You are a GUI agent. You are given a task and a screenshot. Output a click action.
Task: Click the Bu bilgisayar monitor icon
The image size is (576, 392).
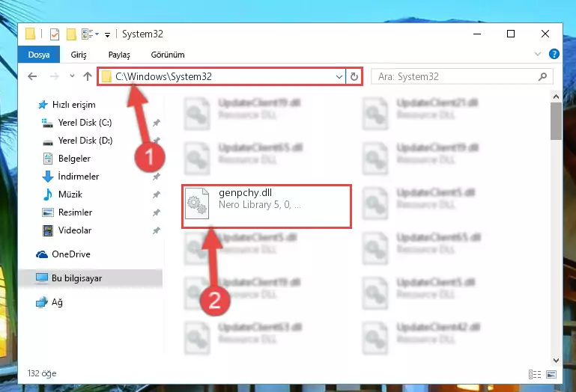click(x=42, y=278)
